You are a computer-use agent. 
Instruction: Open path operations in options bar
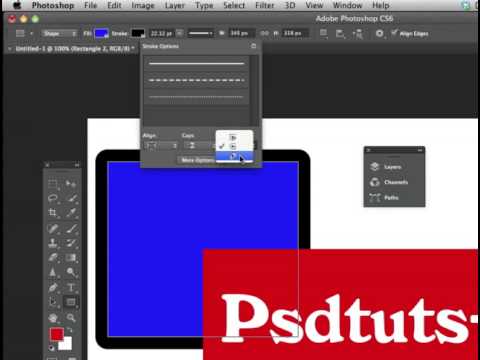pyautogui.click(x=323, y=33)
